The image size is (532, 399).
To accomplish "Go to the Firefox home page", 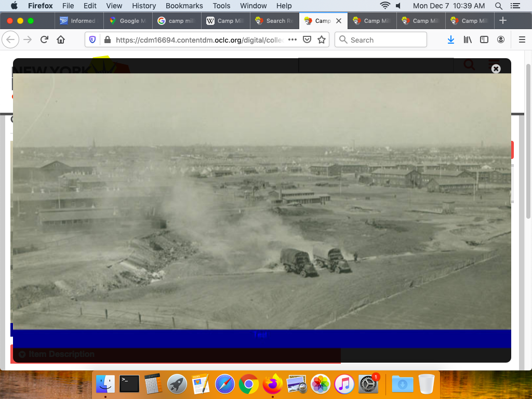I will pyautogui.click(x=61, y=40).
